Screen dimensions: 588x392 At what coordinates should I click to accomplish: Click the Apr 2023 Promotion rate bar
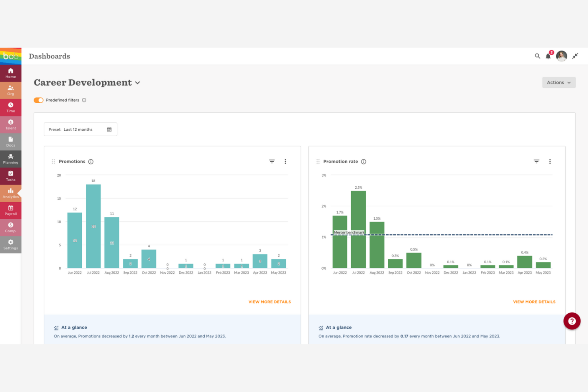(524, 262)
